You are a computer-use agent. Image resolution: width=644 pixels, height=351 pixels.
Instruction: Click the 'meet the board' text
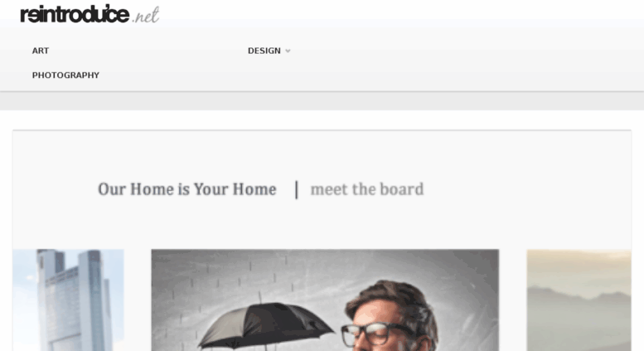(x=367, y=189)
